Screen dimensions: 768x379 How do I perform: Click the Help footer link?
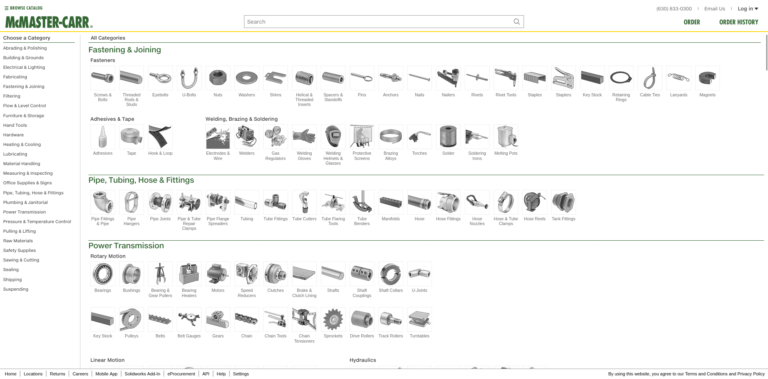click(221, 374)
